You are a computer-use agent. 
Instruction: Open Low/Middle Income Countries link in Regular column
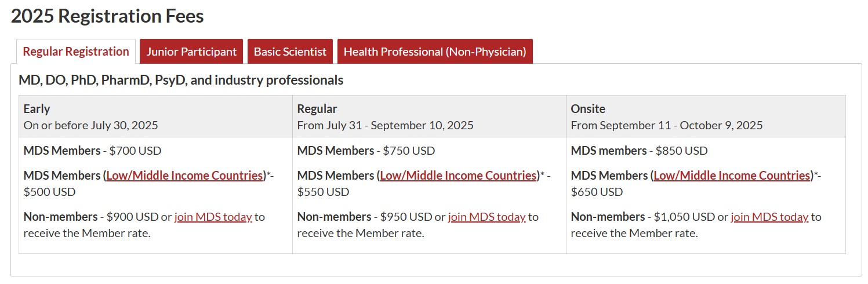pos(458,175)
